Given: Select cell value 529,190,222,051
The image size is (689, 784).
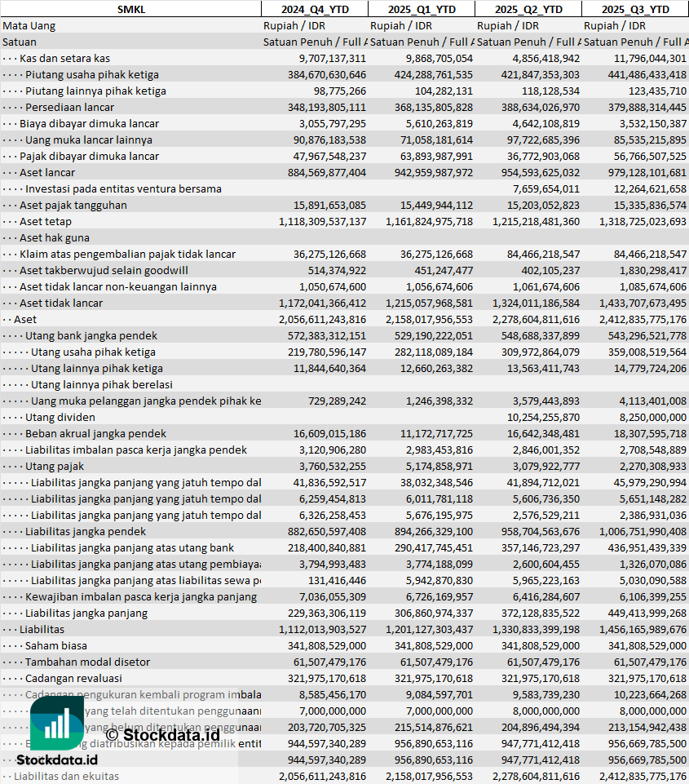Looking at the screenshot, I should [434, 335].
